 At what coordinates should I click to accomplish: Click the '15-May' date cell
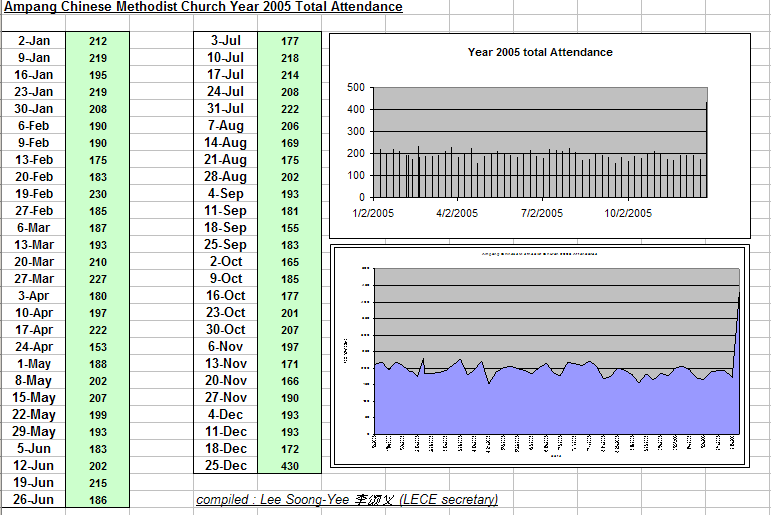tap(34, 398)
